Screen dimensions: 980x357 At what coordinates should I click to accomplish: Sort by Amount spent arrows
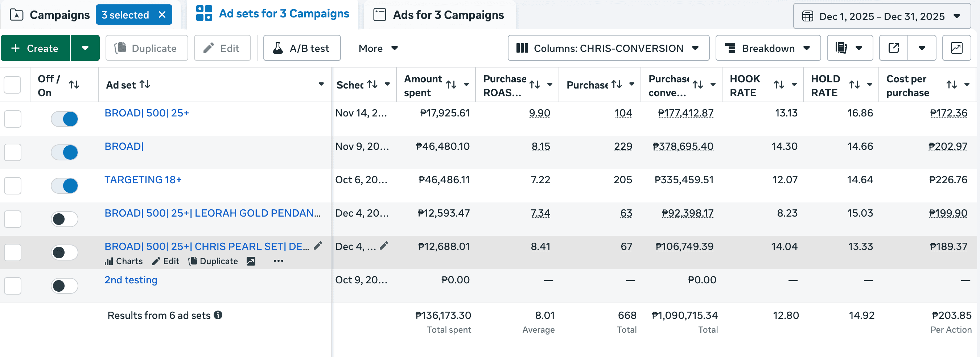point(451,85)
